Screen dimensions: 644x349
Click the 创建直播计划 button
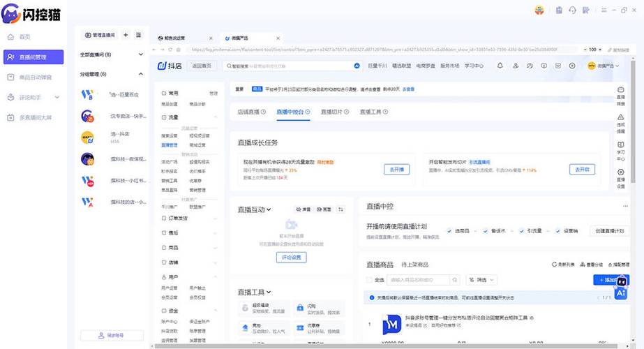(610, 231)
